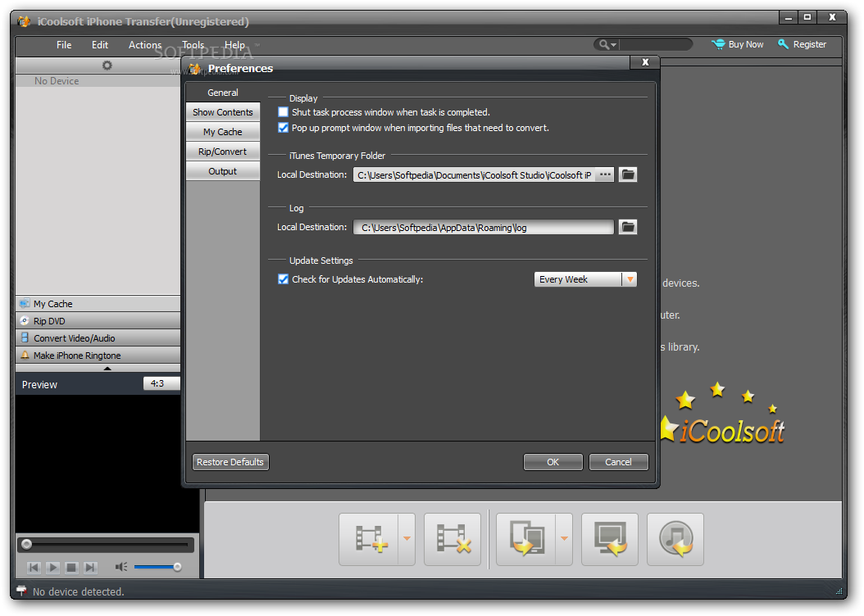Open the Every Week update frequency dropdown

pos(585,279)
